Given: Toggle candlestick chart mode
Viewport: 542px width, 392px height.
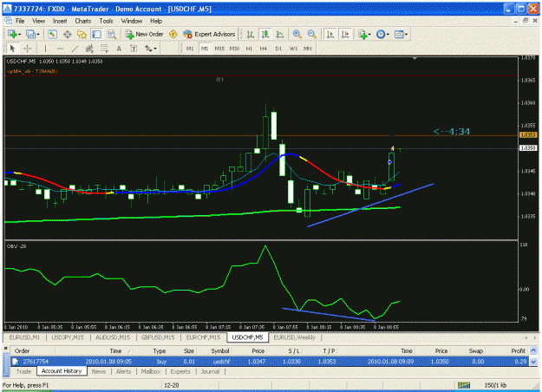Looking at the screenshot, I should tap(265, 34).
